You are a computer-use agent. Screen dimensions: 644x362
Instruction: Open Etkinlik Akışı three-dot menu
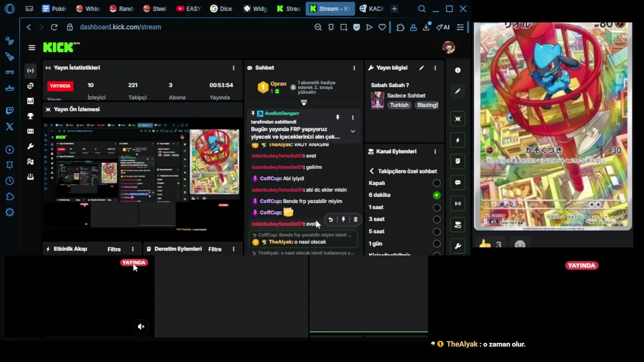133,249
